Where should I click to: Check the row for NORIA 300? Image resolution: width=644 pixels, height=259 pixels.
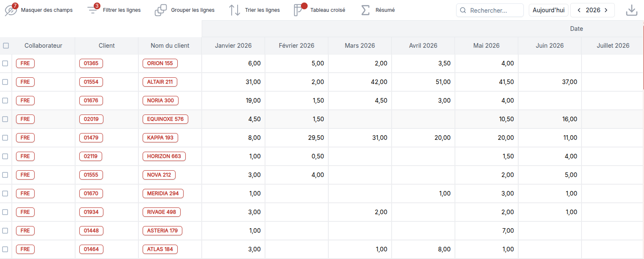coord(5,101)
